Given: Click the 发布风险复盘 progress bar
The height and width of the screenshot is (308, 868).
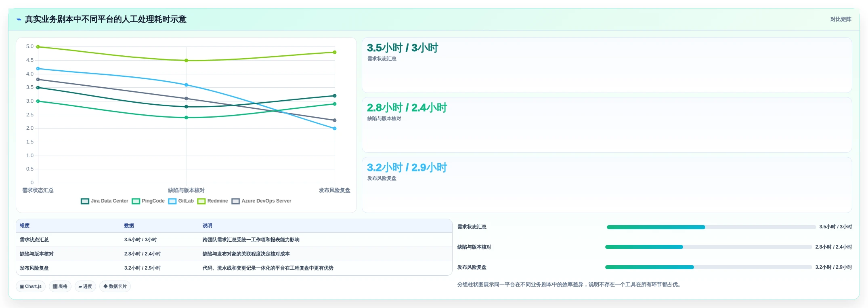Looking at the screenshot, I should (709, 267).
